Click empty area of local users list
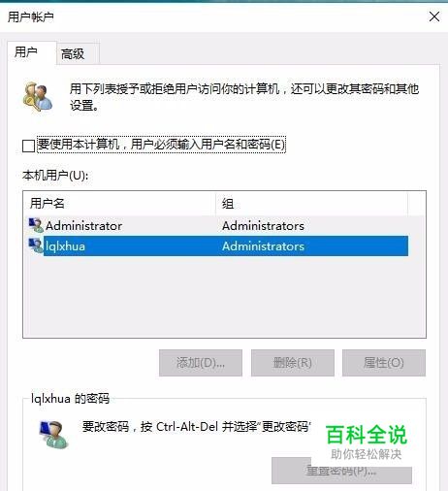This screenshot has height=491, width=448. click(224, 296)
